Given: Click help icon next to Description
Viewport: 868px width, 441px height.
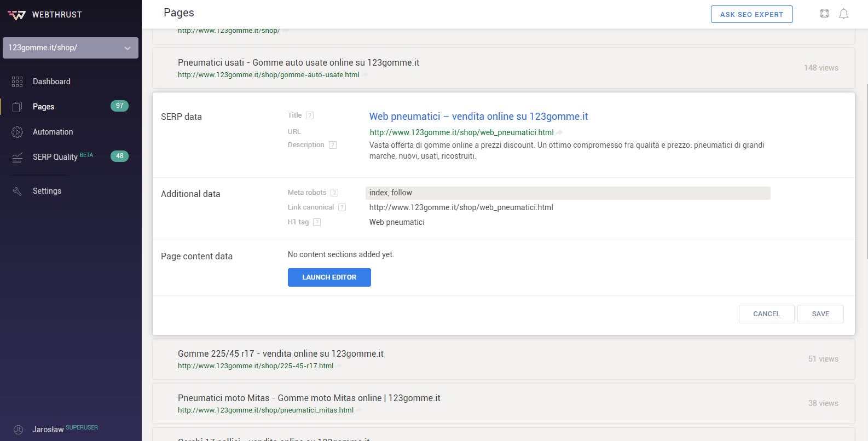Looking at the screenshot, I should click(x=332, y=145).
